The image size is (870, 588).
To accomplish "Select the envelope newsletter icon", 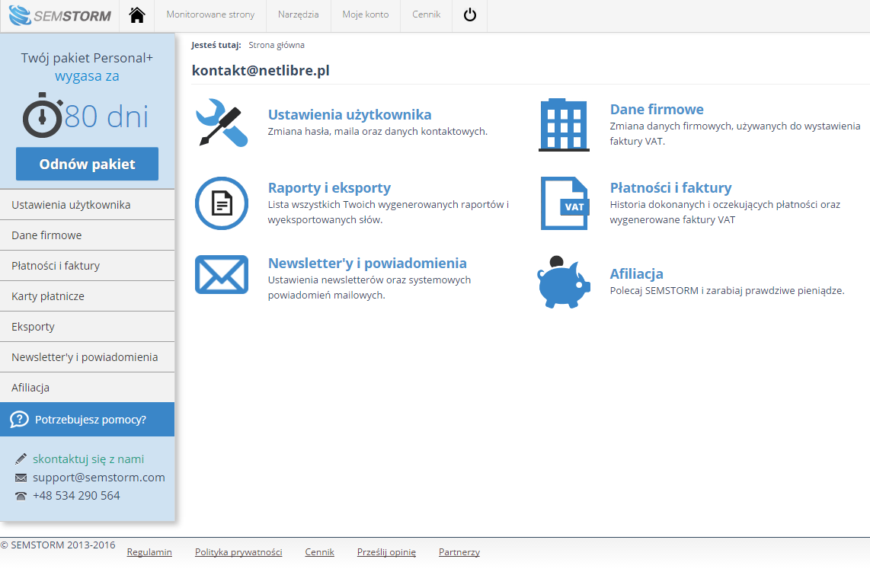I will (x=222, y=274).
